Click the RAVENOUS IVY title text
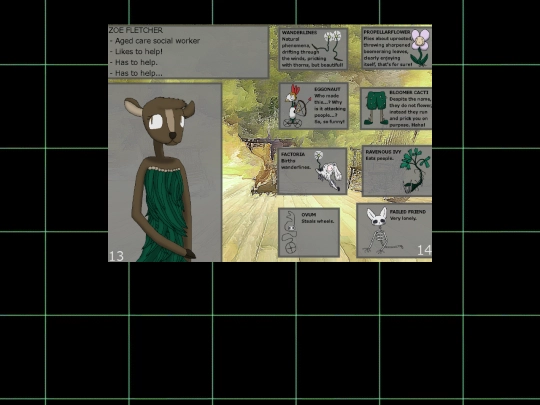Image resolution: width=540 pixels, height=405 pixels. pyautogui.click(x=383, y=152)
